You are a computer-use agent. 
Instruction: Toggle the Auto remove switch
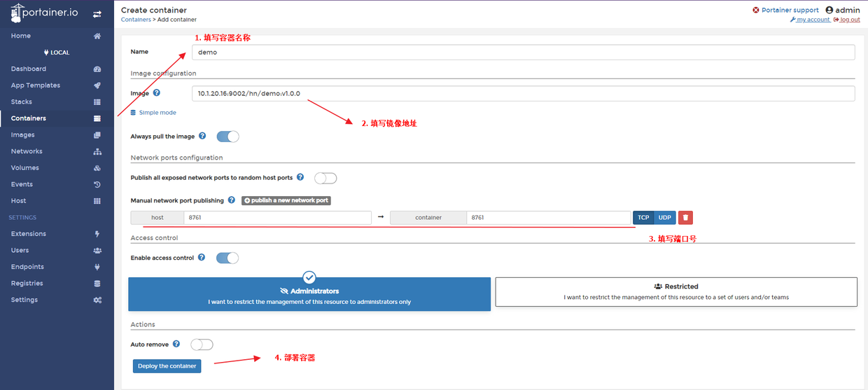202,344
